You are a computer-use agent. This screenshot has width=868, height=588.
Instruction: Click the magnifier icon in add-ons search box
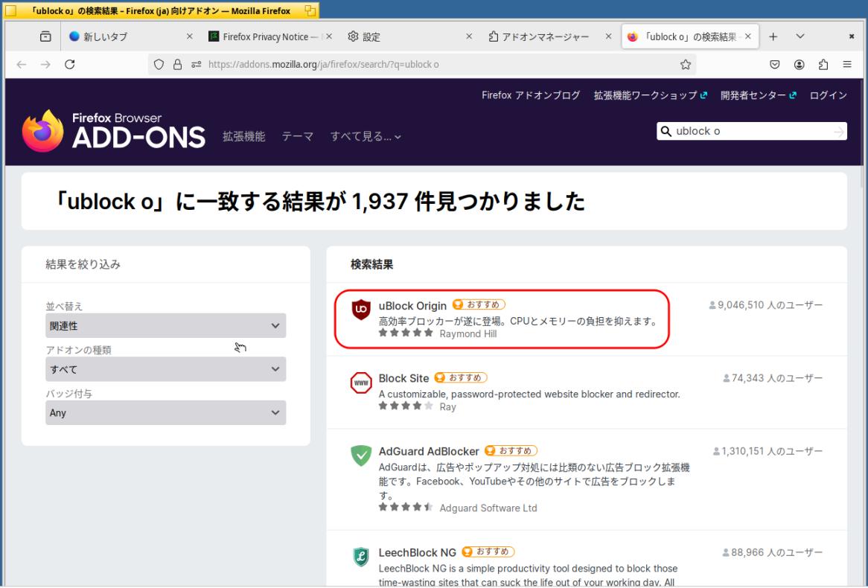point(666,131)
